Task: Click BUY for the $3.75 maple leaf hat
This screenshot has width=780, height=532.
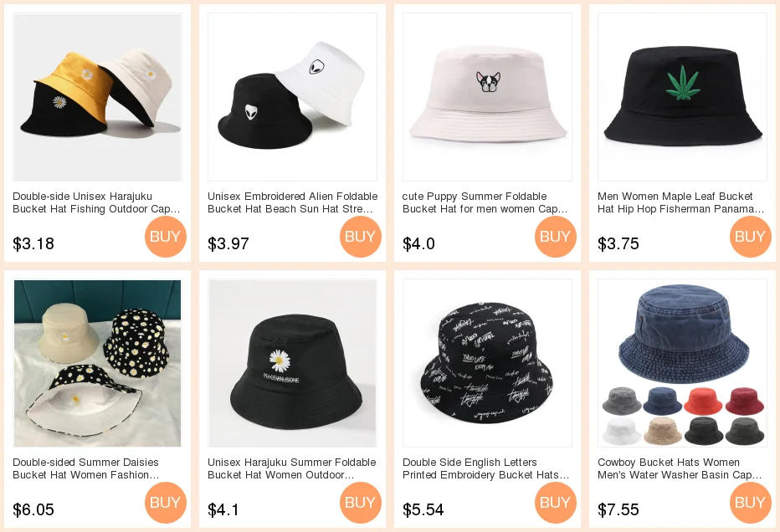Action: 751,236
